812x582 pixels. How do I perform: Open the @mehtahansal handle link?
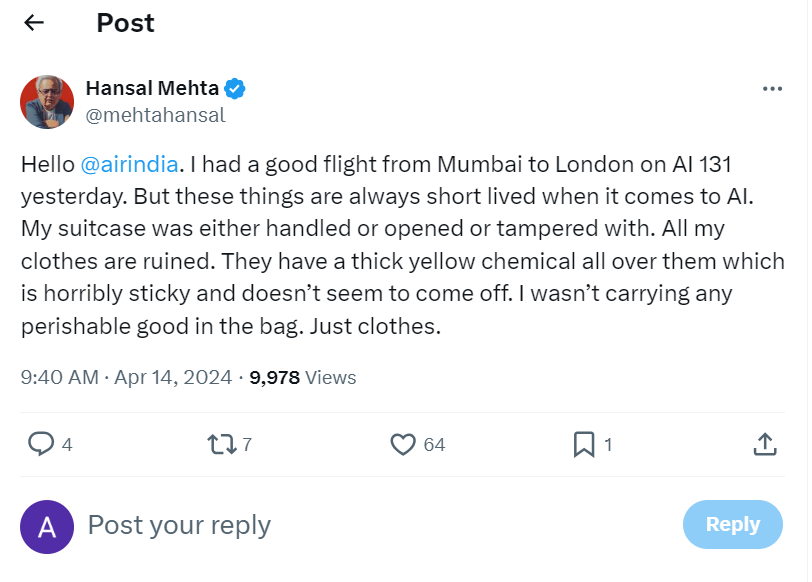(155, 115)
